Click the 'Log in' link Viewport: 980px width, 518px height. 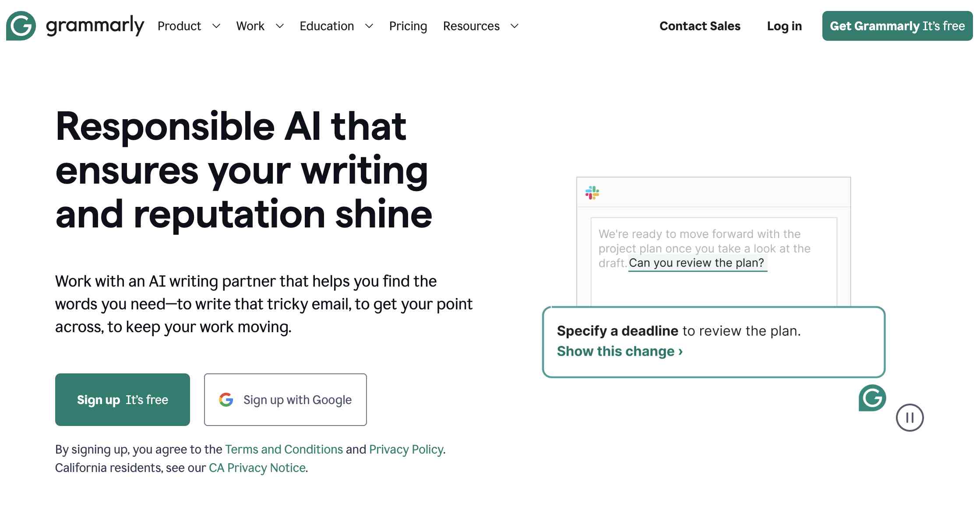[x=784, y=26]
